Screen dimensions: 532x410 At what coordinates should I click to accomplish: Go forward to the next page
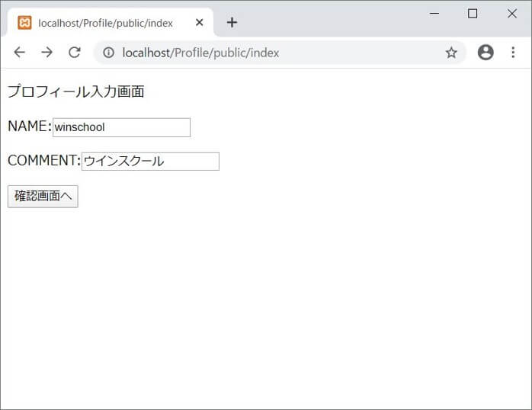[46, 53]
